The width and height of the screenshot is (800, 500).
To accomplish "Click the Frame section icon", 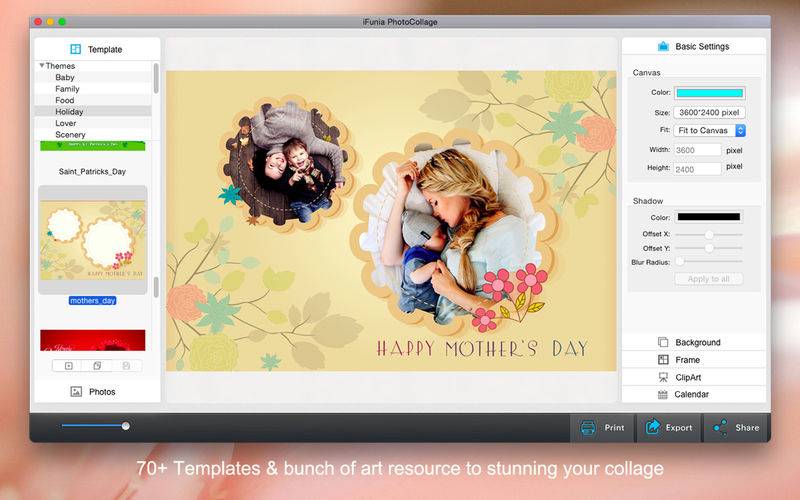I will [x=663, y=360].
